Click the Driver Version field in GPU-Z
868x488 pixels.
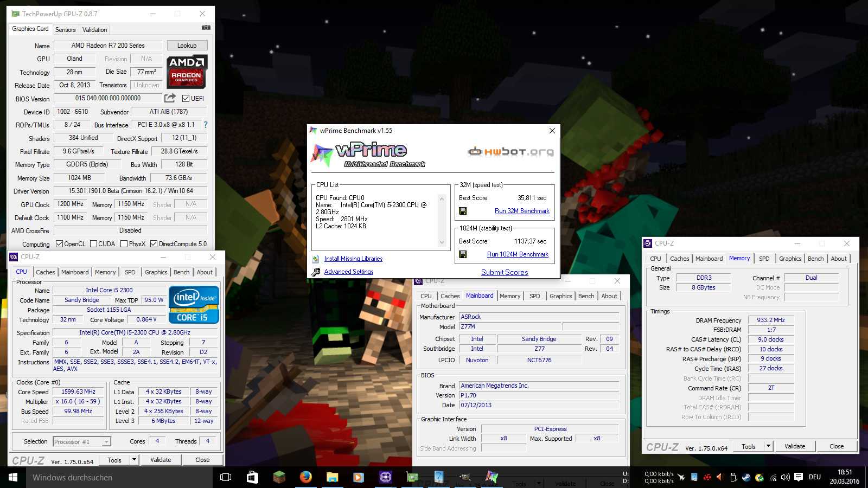click(130, 191)
